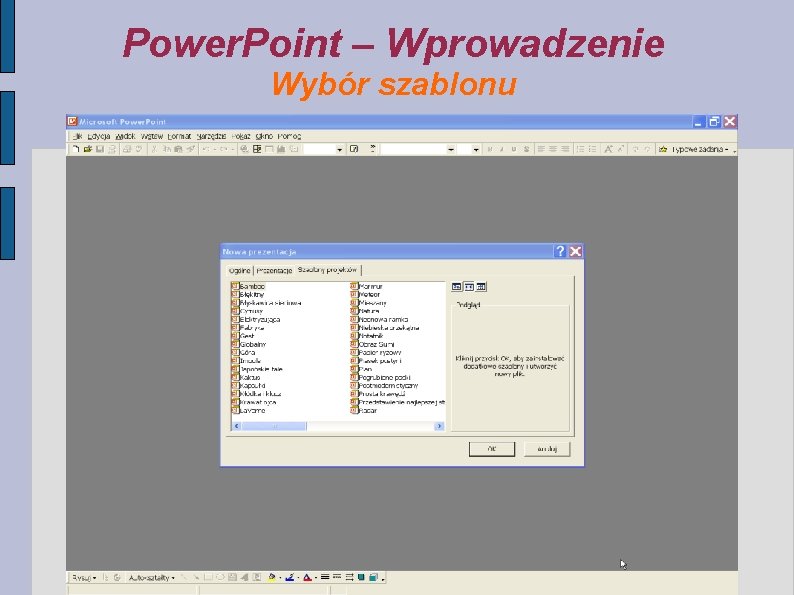The width and height of the screenshot is (794, 595).
Task: Select the Bamboo template
Action: tap(248, 286)
